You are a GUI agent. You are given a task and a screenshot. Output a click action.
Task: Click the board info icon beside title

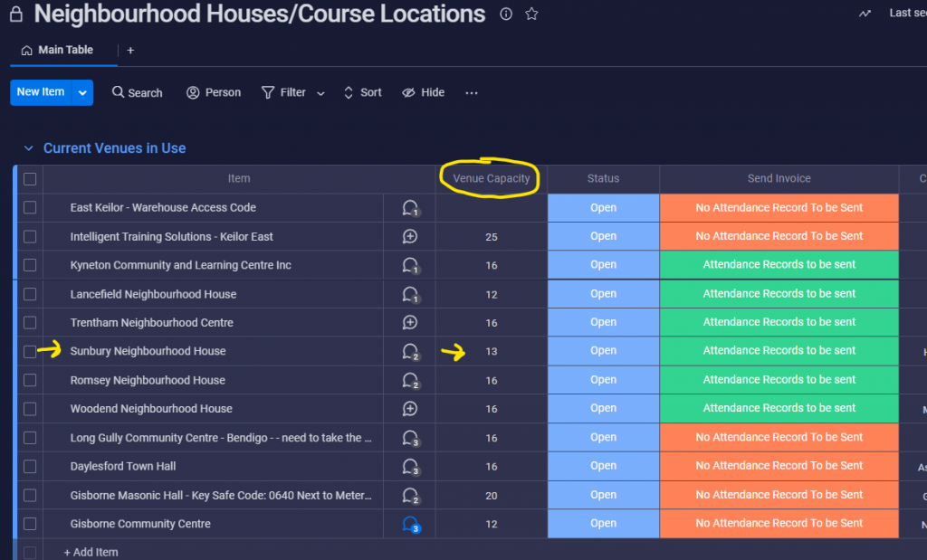click(x=505, y=14)
